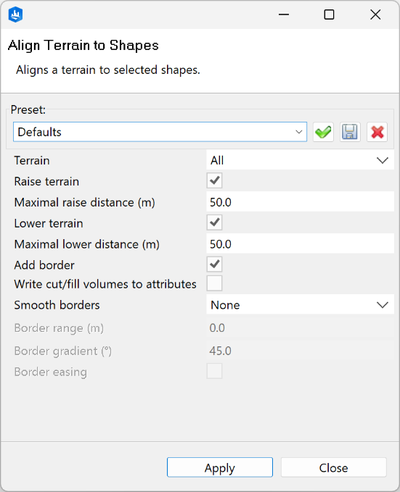Click the CityEngine app icon in title bar
This screenshot has height=492, width=400.
(x=15, y=15)
